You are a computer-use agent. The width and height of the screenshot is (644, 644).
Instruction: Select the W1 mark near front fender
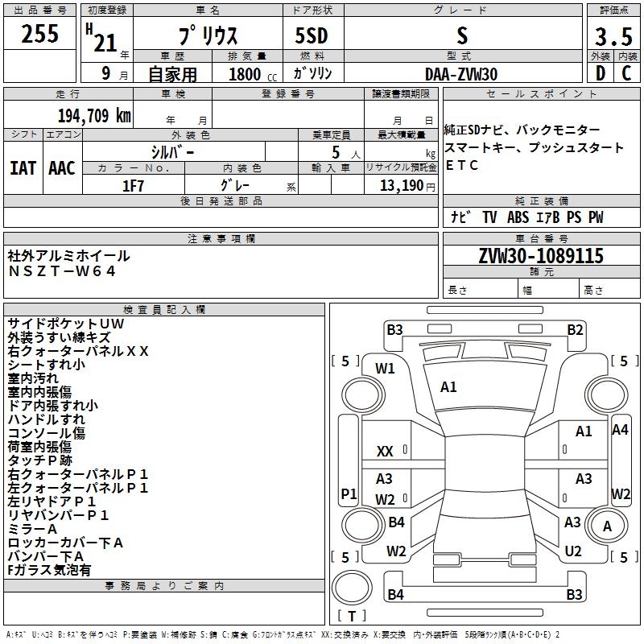point(385,369)
